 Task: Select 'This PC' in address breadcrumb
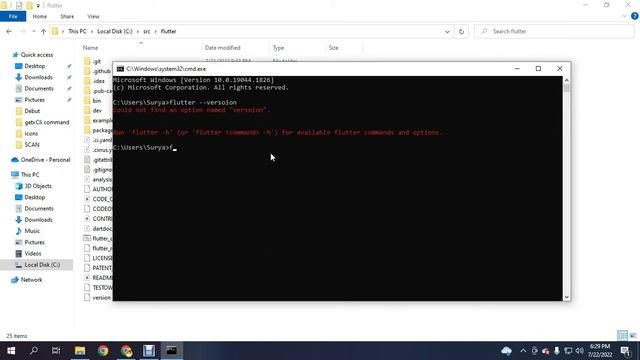point(77,31)
